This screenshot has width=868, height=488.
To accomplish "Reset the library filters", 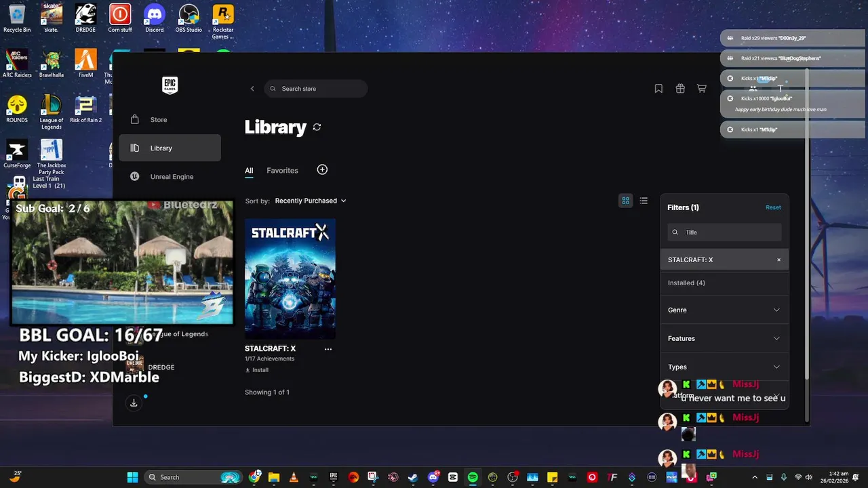I will [773, 207].
